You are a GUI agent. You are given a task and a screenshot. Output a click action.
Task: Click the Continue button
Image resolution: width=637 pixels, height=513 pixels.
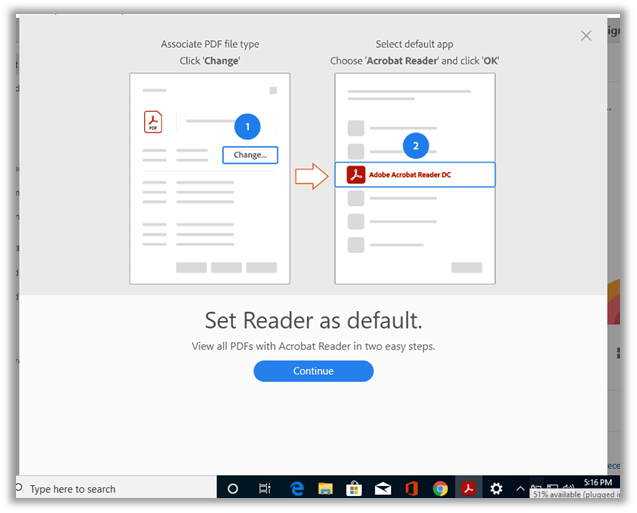(313, 371)
